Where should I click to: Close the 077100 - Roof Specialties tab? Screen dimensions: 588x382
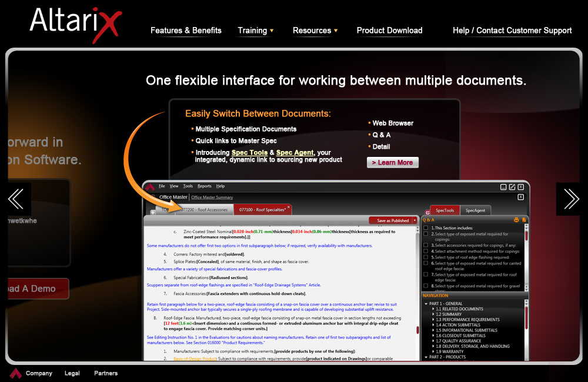tap(288, 207)
